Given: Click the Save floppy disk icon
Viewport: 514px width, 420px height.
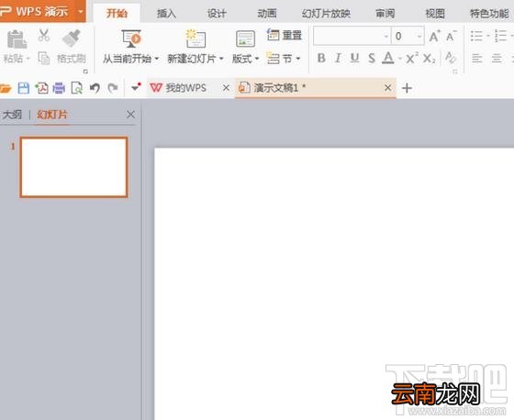Looking at the screenshot, I should 24,88.
